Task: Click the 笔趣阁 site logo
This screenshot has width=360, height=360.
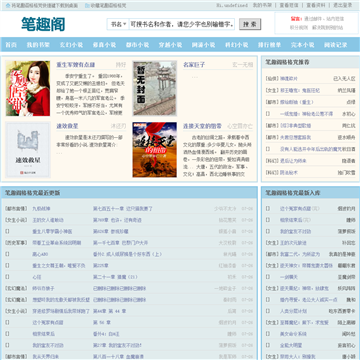Action: pos(43,24)
